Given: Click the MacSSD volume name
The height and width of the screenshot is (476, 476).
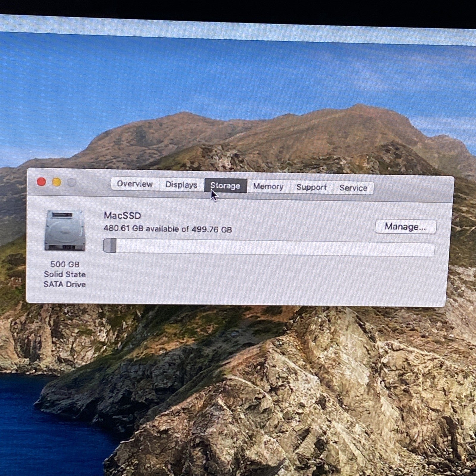Looking at the screenshot, I should (122, 215).
